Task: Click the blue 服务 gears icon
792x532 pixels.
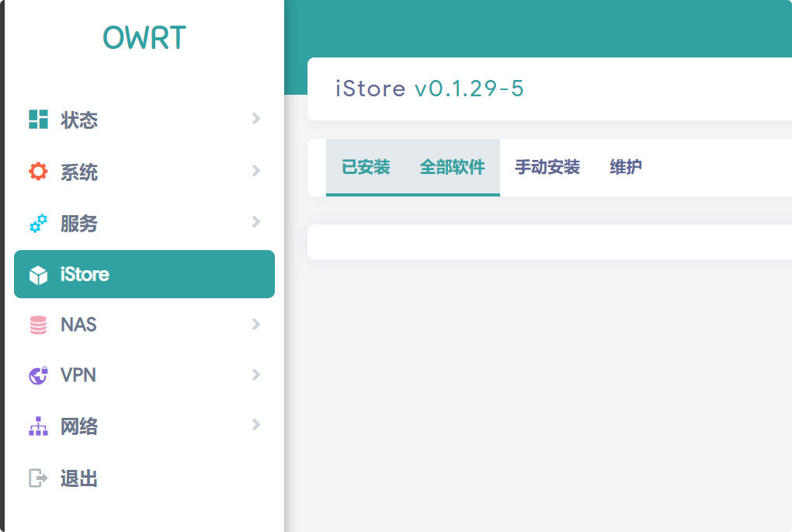Action: [38, 224]
